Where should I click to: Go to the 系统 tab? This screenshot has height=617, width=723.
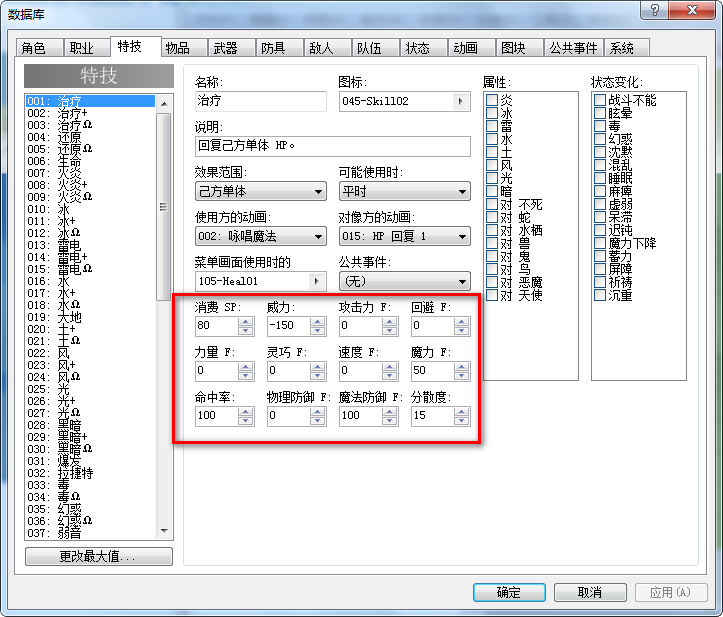(627, 48)
